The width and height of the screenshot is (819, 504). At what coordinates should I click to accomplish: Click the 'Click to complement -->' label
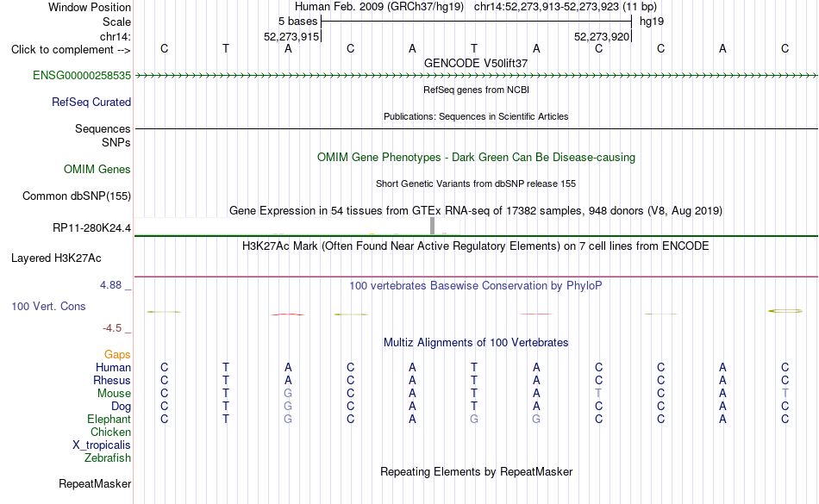point(71,50)
